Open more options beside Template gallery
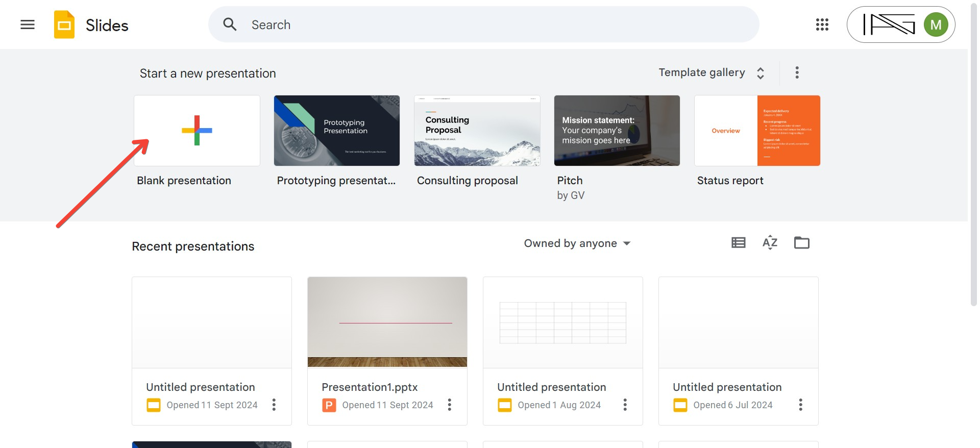 [x=797, y=72]
